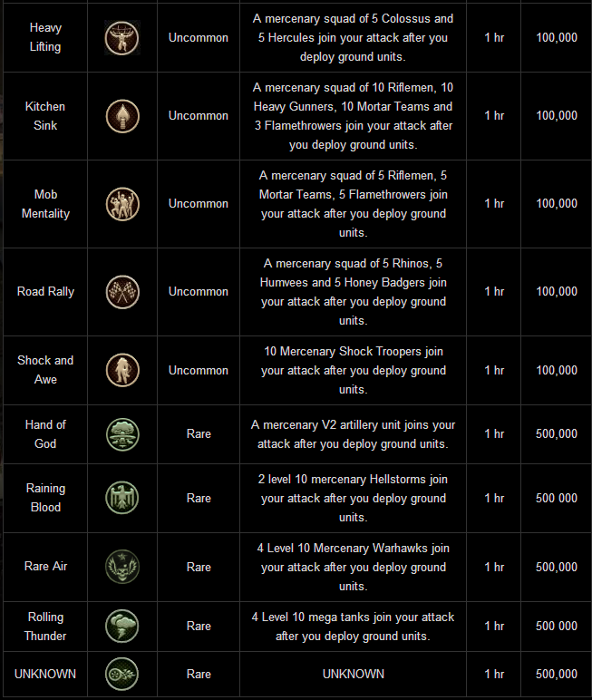Click the UNKNOWN row's green icon
This screenshot has width=592, height=700.
click(122, 674)
